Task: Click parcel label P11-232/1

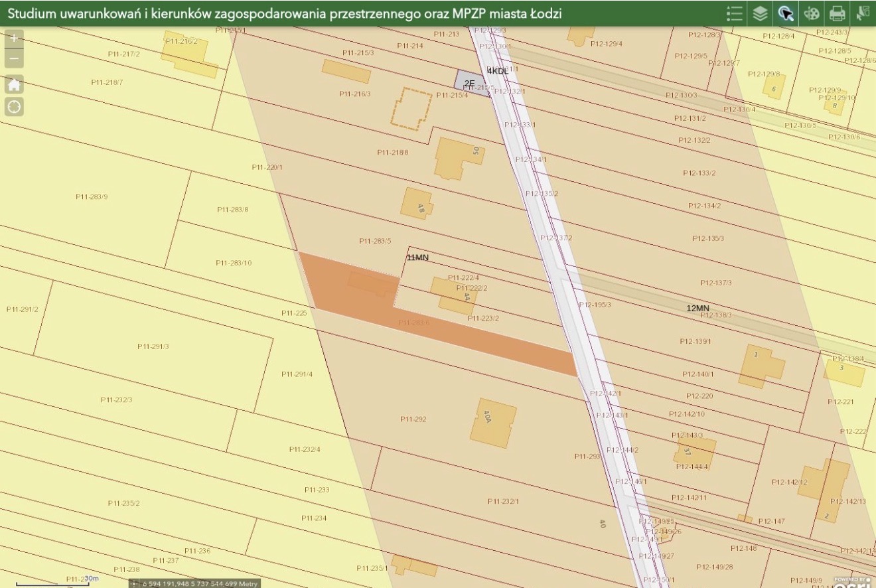Action: point(504,501)
